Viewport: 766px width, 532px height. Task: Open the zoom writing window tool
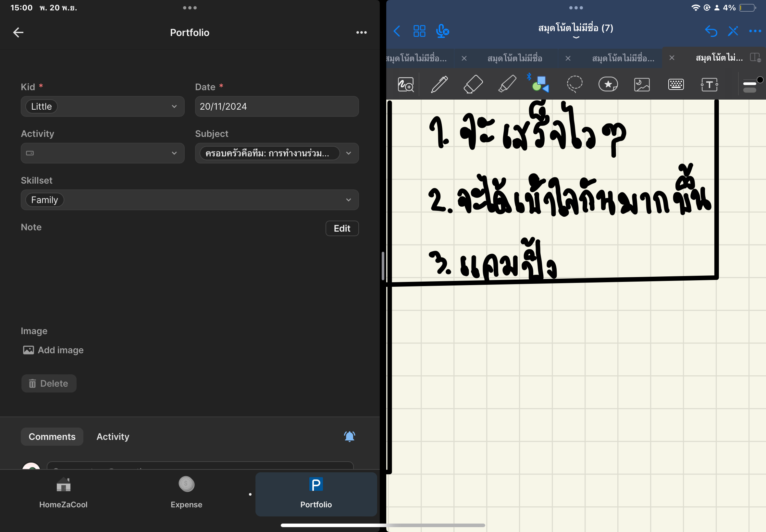point(405,84)
